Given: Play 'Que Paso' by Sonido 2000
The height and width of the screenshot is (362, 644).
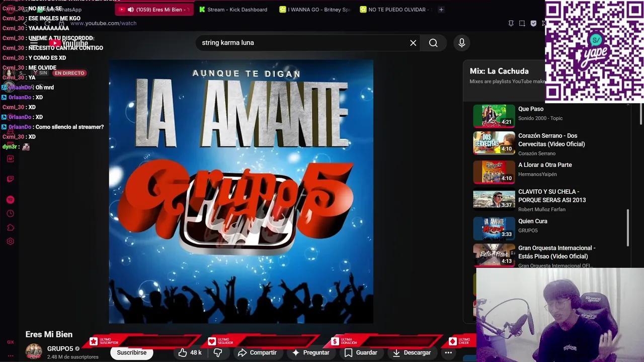Looking at the screenshot, I should [x=531, y=109].
